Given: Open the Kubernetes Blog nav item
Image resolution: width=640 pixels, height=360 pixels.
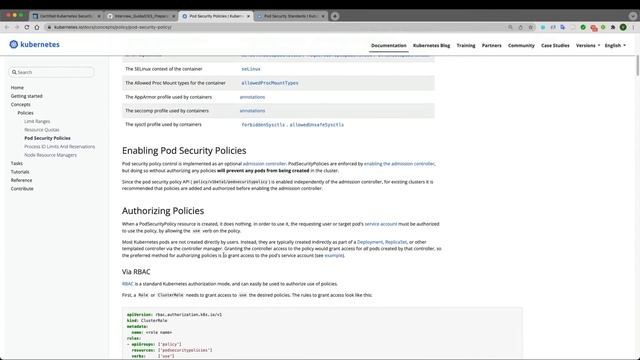Looking at the screenshot, I should [x=431, y=45].
